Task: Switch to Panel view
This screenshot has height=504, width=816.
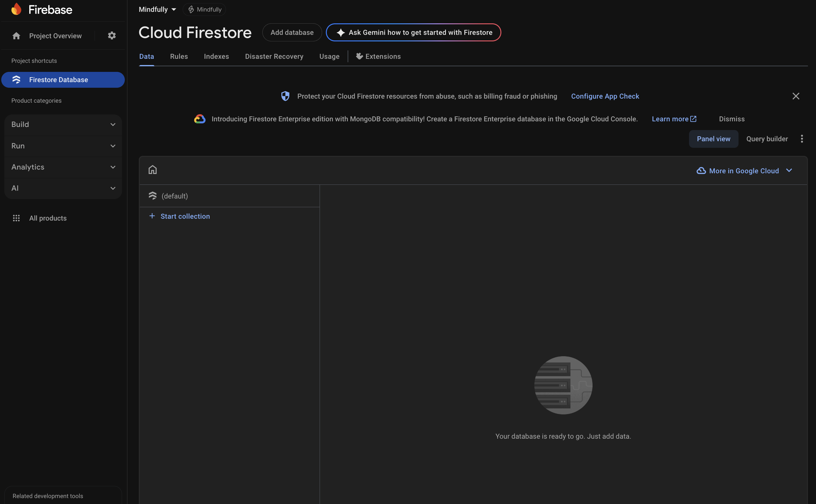Action: pos(713,139)
